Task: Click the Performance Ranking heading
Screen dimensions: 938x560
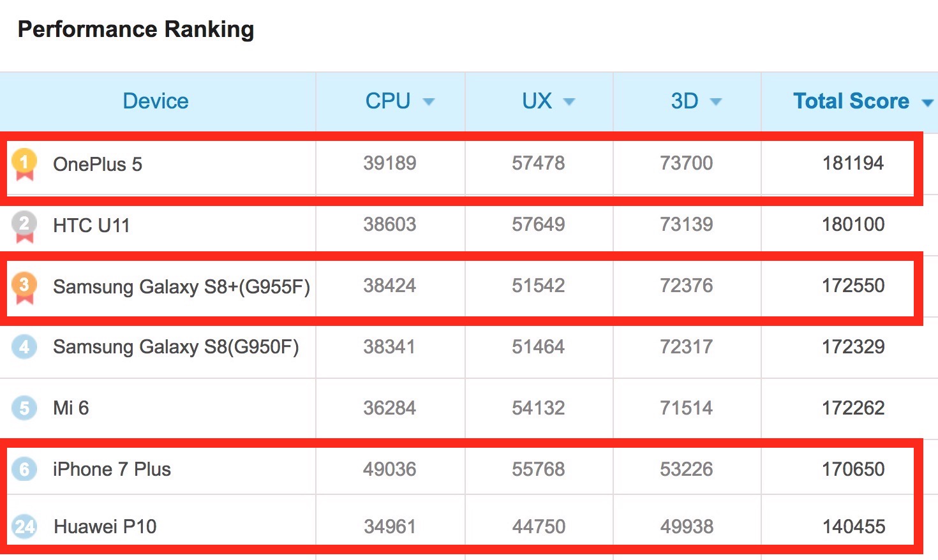Action: [136, 29]
